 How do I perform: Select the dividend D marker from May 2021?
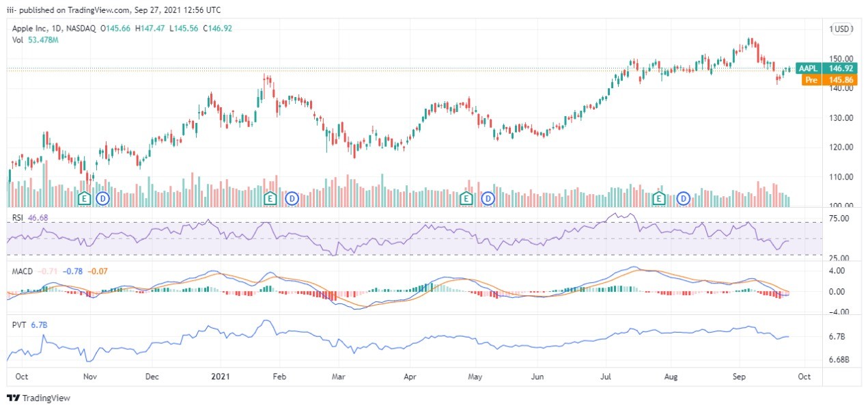pos(488,198)
